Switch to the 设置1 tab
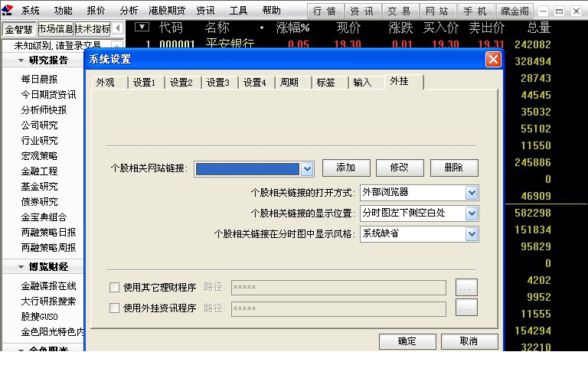 click(x=145, y=82)
